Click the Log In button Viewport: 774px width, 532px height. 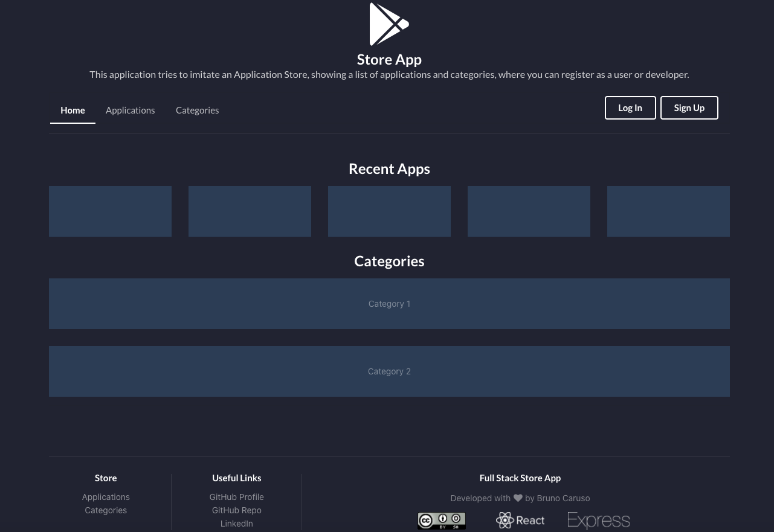coord(630,107)
